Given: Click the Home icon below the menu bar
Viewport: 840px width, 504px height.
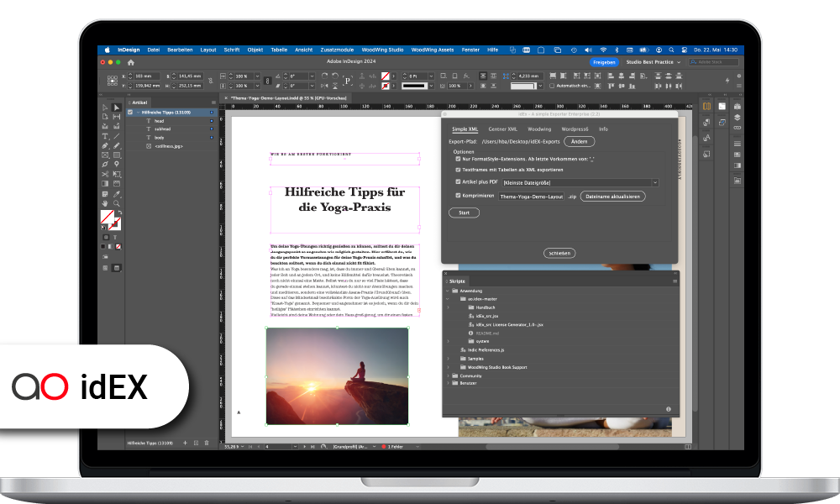Looking at the screenshot, I should [131, 62].
